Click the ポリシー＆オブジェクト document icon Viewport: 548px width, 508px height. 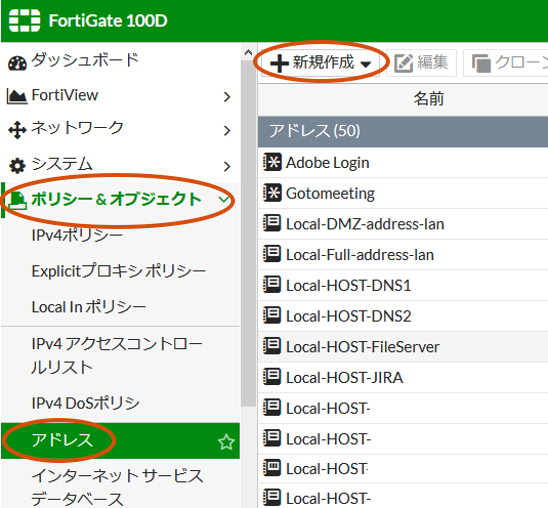(17, 201)
